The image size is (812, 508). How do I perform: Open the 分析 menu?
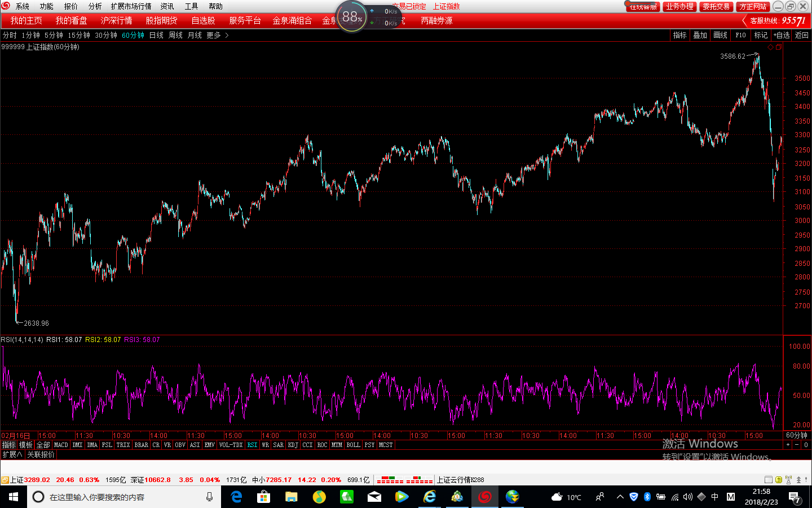point(95,6)
